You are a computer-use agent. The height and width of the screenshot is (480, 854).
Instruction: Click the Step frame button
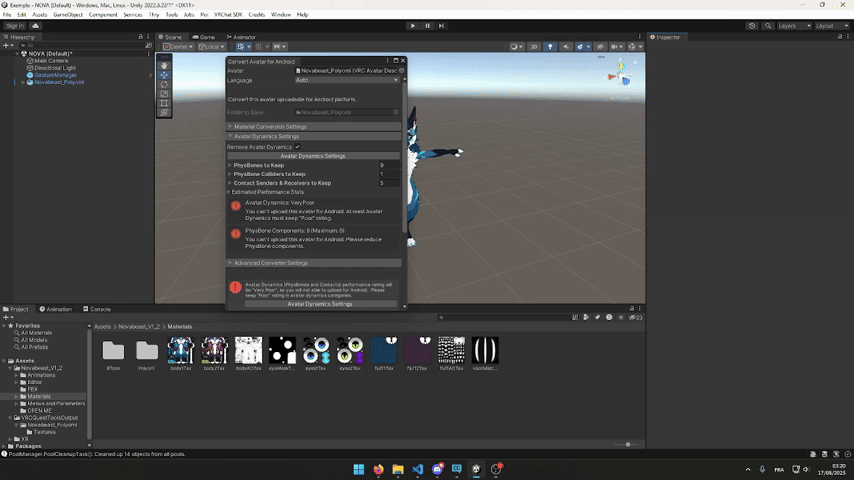[443, 25]
